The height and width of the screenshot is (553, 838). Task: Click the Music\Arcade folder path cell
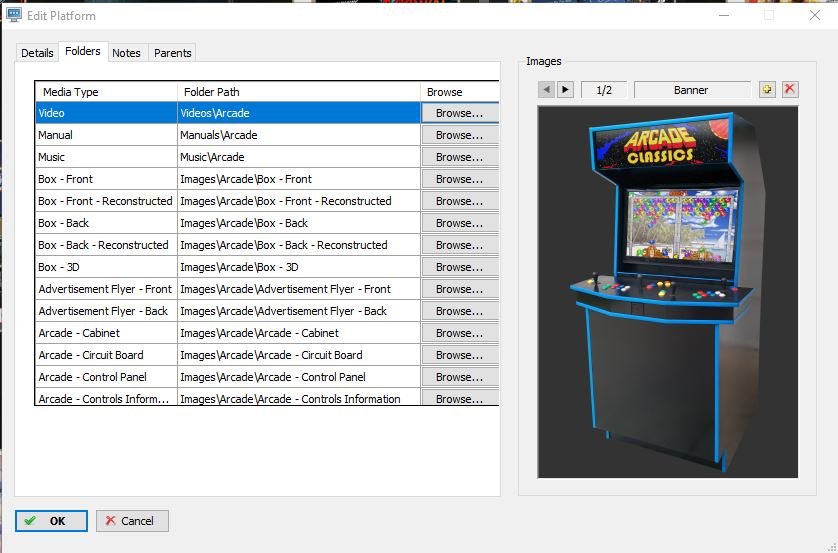pyautogui.click(x=299, y=157)
